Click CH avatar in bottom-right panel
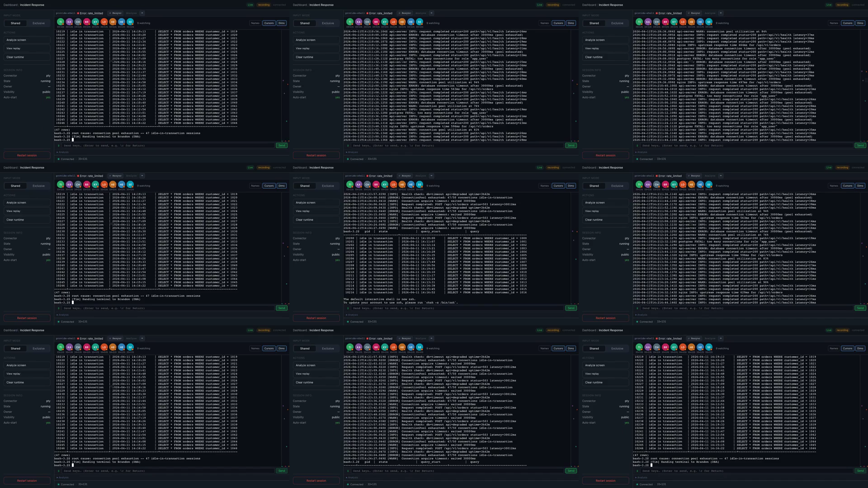 pyautogui.click(x=656, y=347)
